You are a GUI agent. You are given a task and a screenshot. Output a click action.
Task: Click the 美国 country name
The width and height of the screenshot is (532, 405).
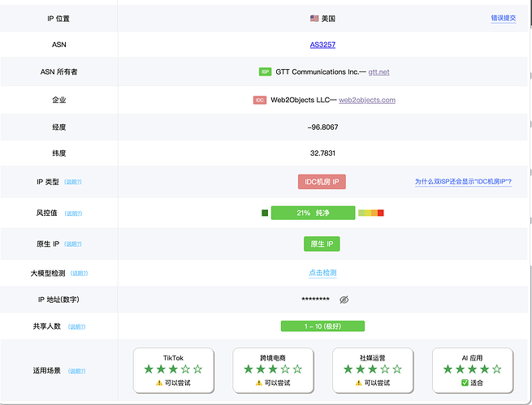pyautogui.click(x=328, y=19)
